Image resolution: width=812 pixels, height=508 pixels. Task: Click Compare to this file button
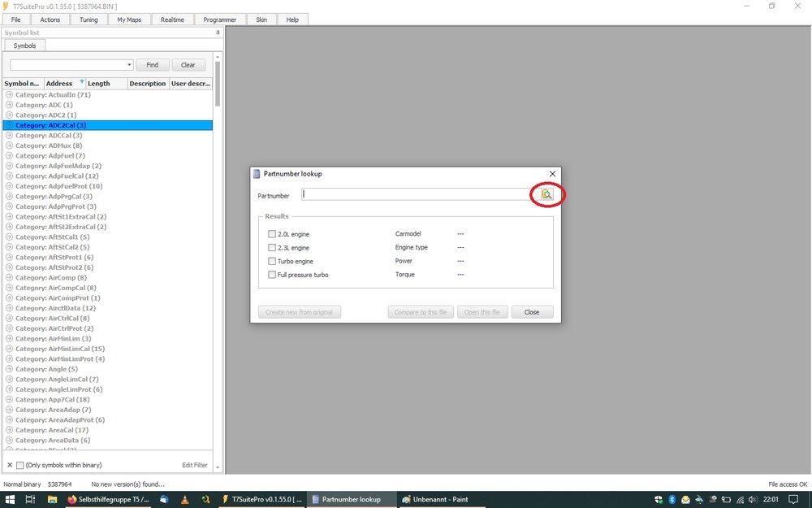421,312
